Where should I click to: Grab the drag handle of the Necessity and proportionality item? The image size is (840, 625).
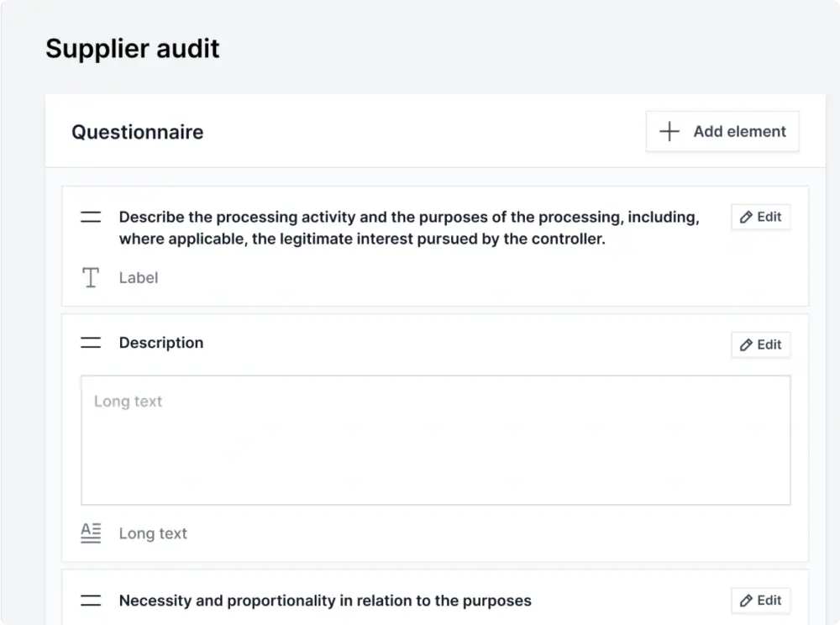coord(91,601)
